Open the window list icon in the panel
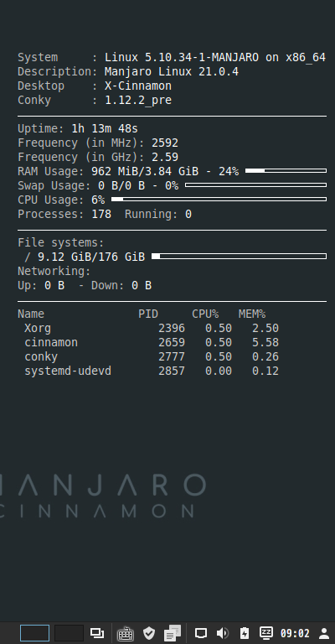Screen dimensions: 335x644 tap(97, 633)
